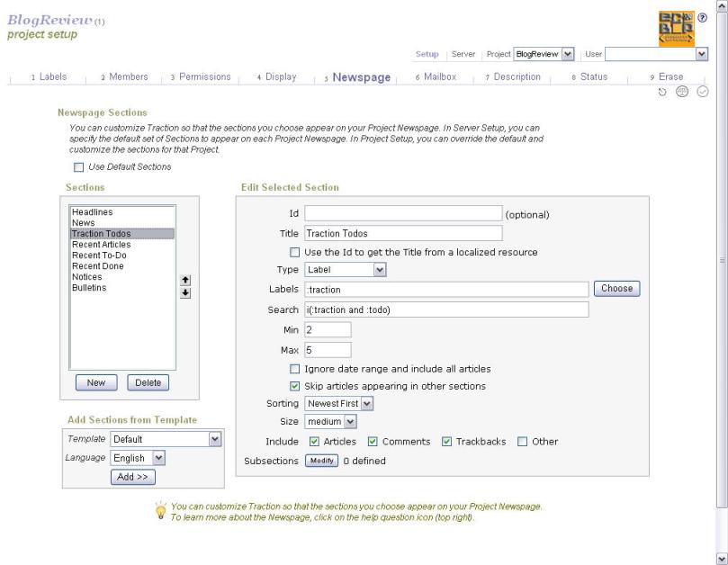Open the Type dropdown showing Label
This screenshot has width=728, height=565.
(x=345, y=269)
